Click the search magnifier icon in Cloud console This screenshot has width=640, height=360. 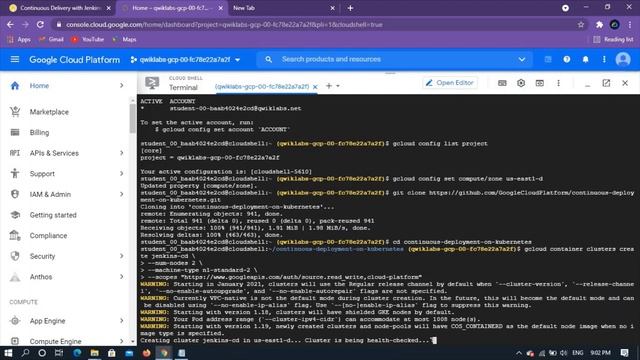268,60
